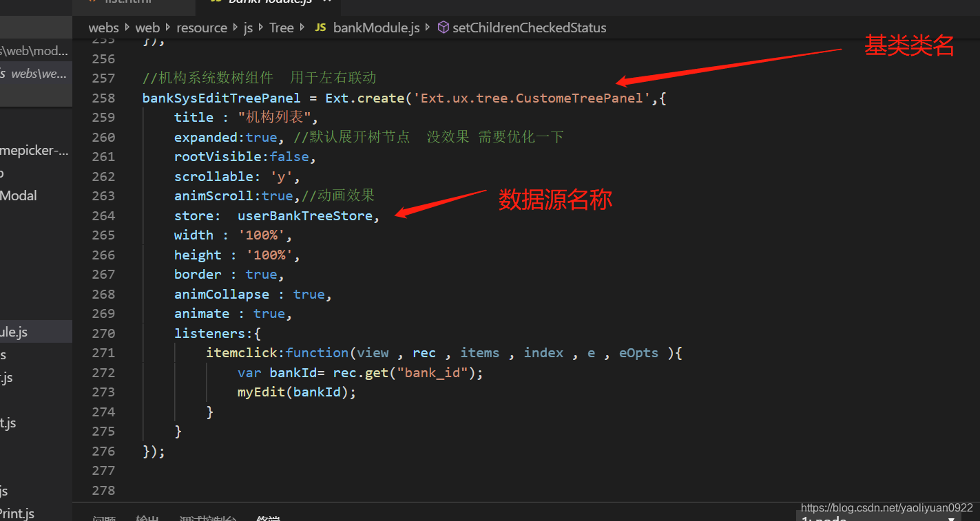Click the border property on line 267

click(x=198, y=274)
